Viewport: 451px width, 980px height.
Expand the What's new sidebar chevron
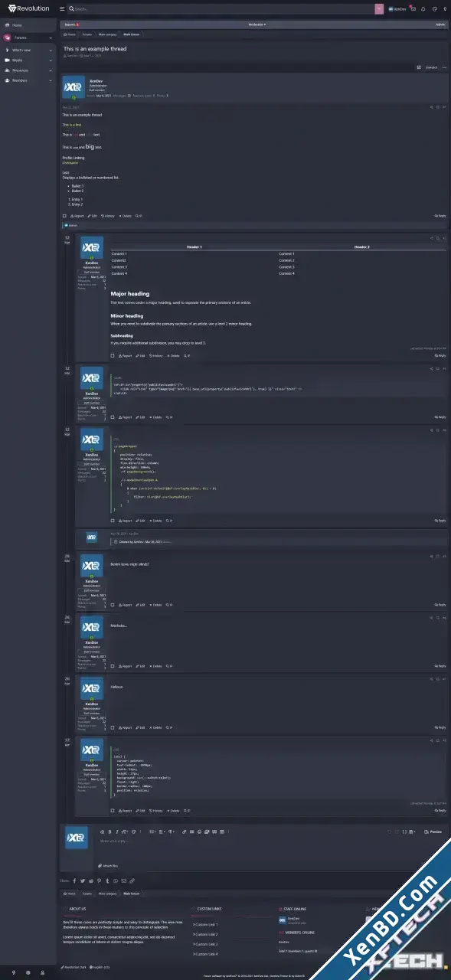click(x=51, y=50)
